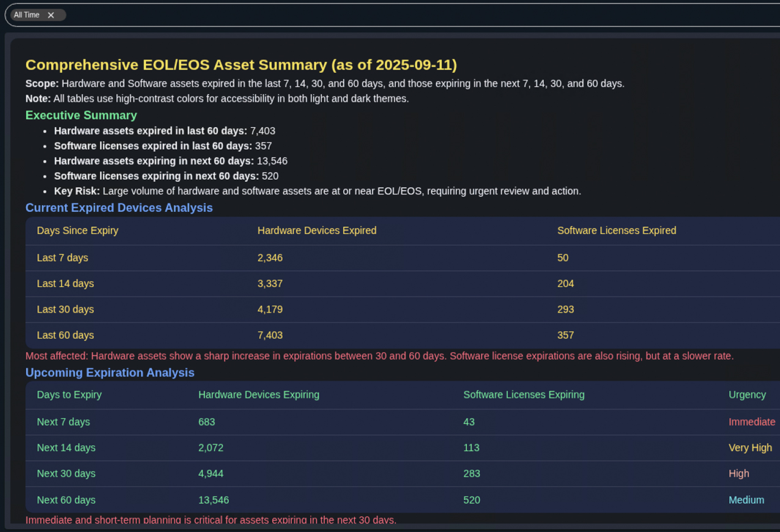
Task: Click the Hardware Devices Expired column header
Action: coord(316,231)
